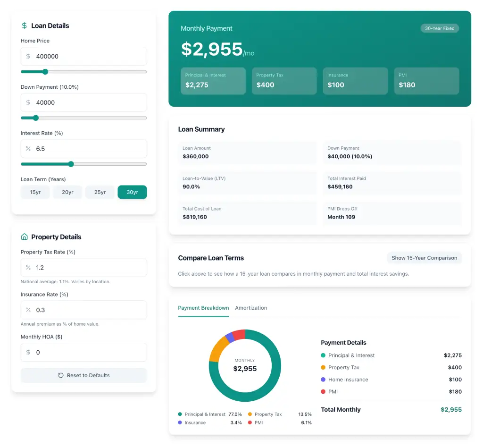
Task: Click the 30-Year Fixed badge
Action: click(x=440, y=28)
